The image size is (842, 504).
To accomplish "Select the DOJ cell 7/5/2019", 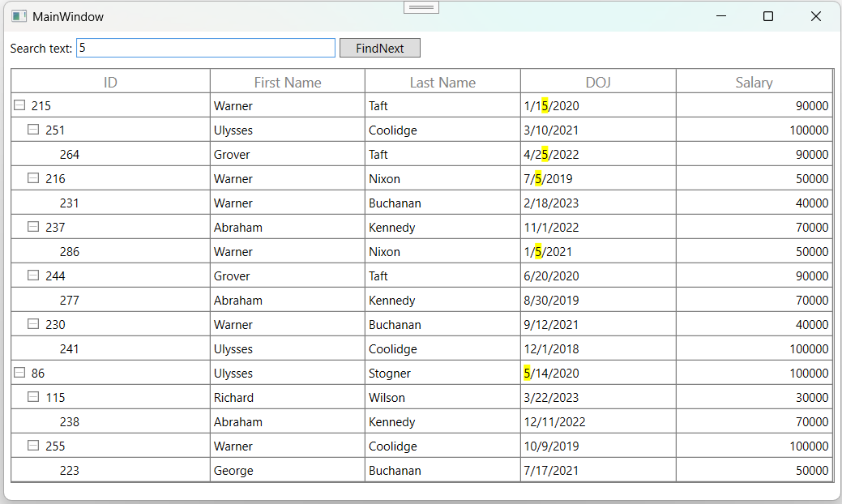I will click(598, 178).
